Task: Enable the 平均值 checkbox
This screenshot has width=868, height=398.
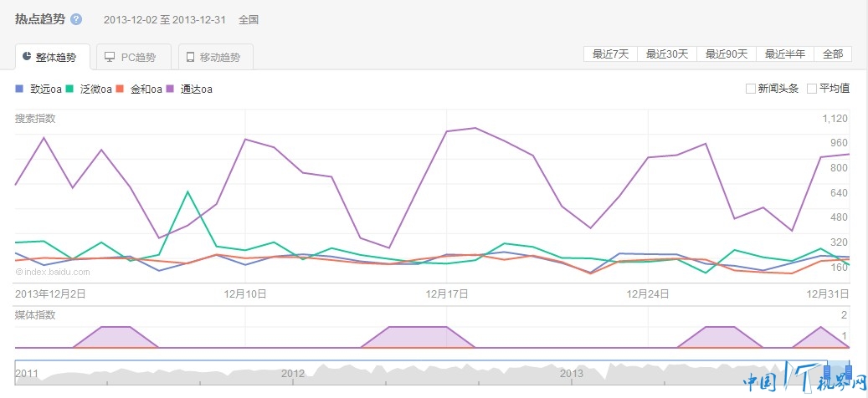Action: (x=812, y=89)
